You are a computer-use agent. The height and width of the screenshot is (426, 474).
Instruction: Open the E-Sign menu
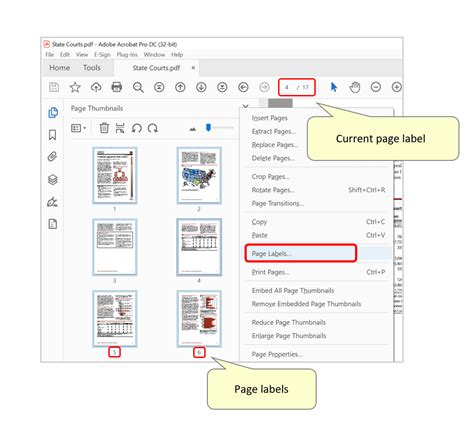(x=102, y=55)
